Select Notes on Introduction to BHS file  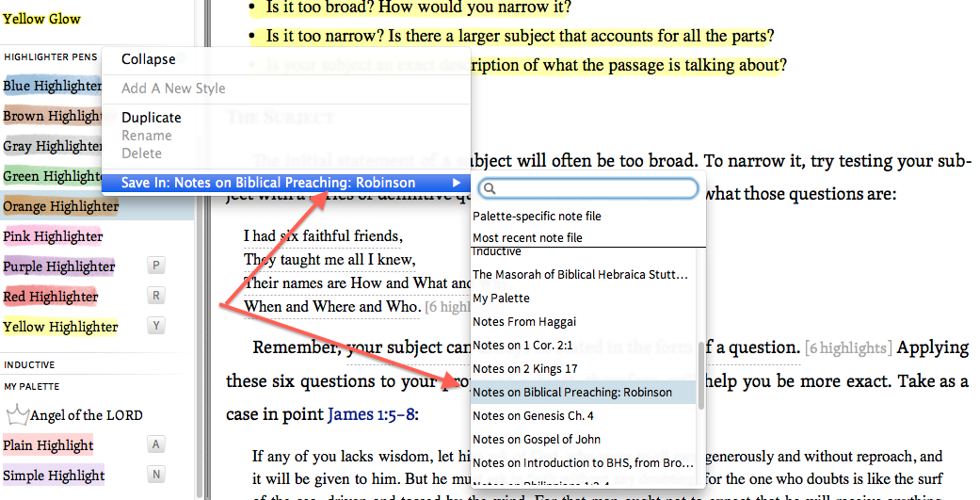pyautogui.click(x=583, y=463)
